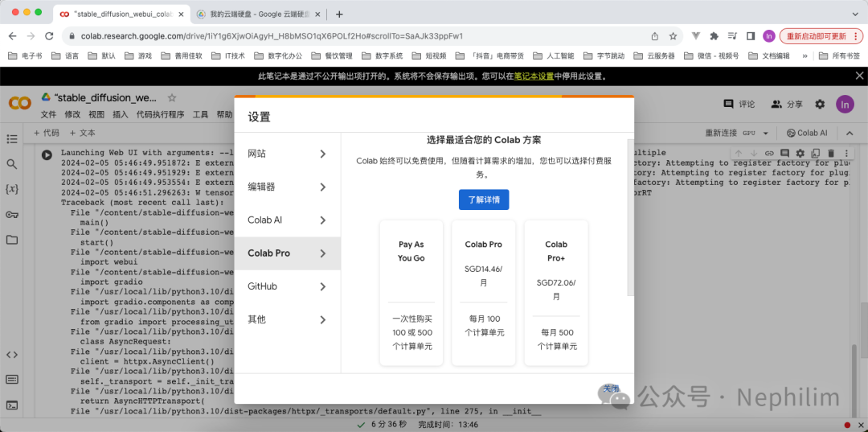
Task: Click the 了解详情 button
Action: coord(484,200)
